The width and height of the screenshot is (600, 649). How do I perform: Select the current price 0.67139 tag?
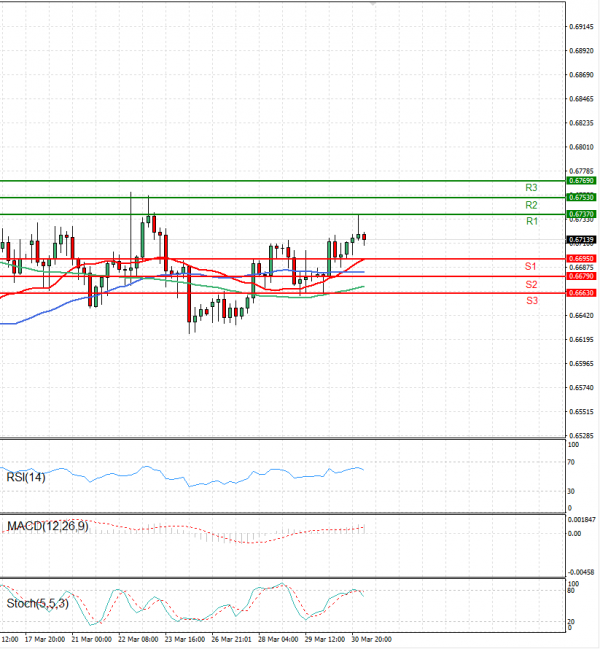point(581,240)
